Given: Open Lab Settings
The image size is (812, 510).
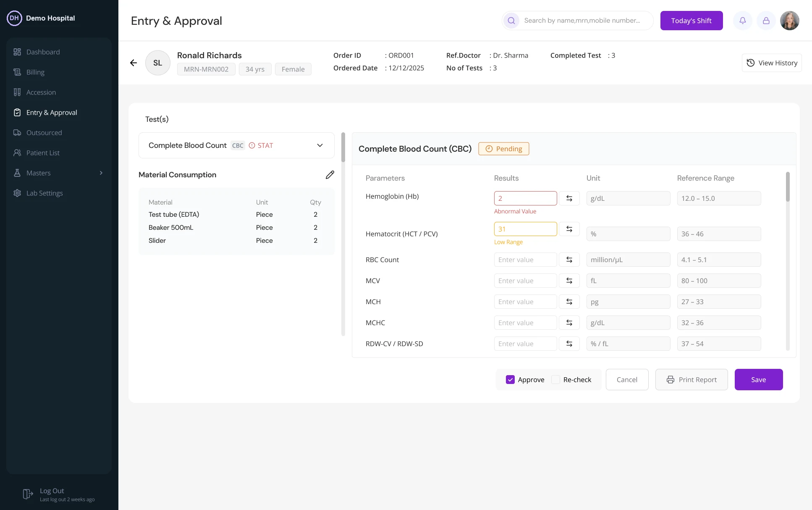Looking at the screenshot, I should tap(59, 193).
